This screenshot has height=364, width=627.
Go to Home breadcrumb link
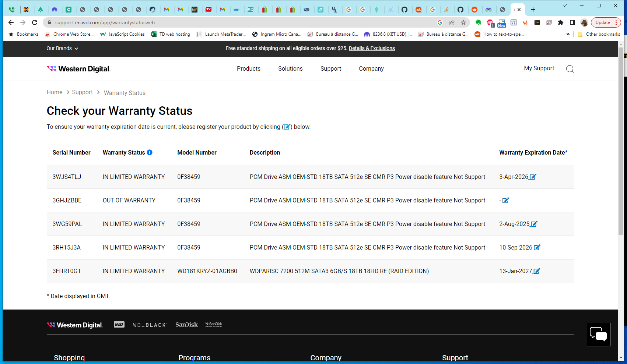(x=55, y=92)
